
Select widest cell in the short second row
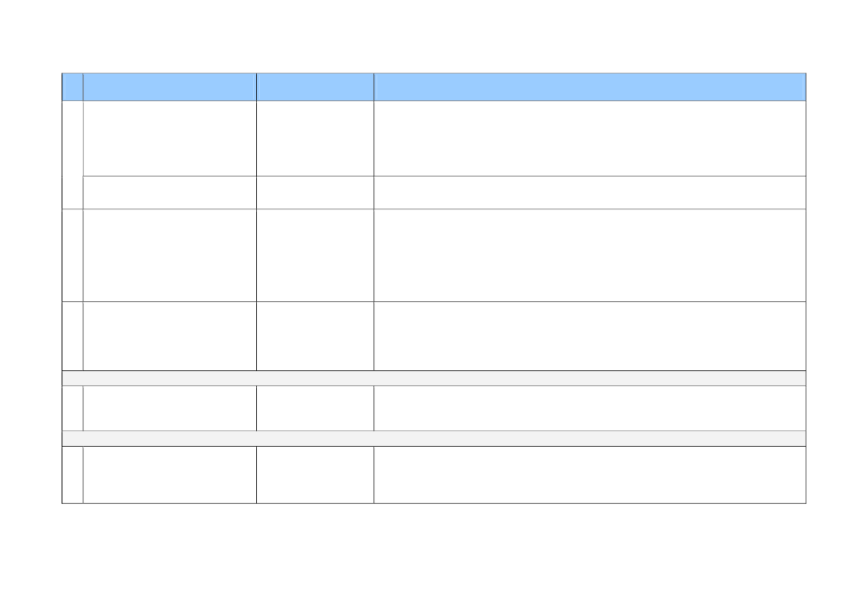point(590,192)
